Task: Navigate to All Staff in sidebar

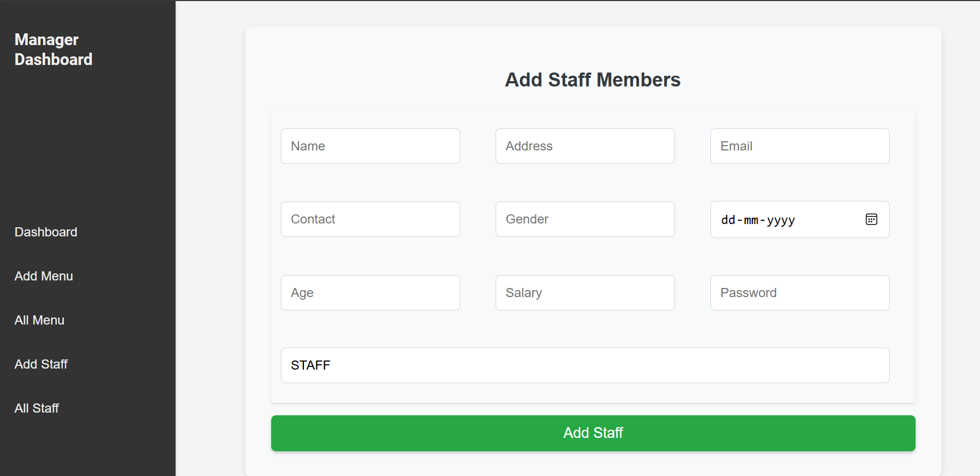Action: [37, 408]
